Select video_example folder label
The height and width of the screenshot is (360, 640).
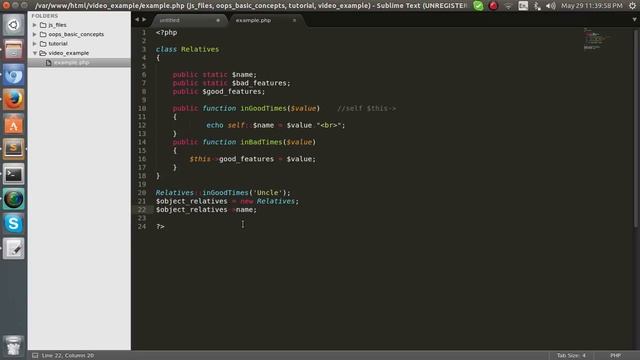[x=69, y=53]
